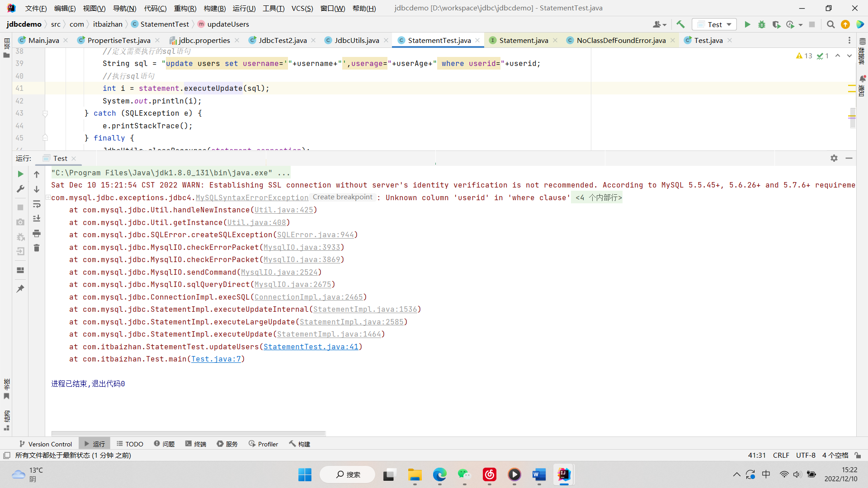Open the Profiler tool window
This screenshot has height=488, width=868.
264,444
